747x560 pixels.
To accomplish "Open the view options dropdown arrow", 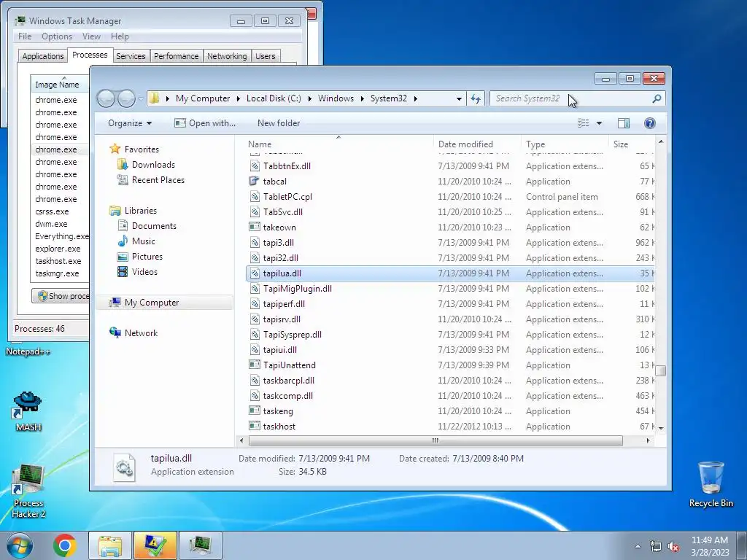I will coord(600,123).
